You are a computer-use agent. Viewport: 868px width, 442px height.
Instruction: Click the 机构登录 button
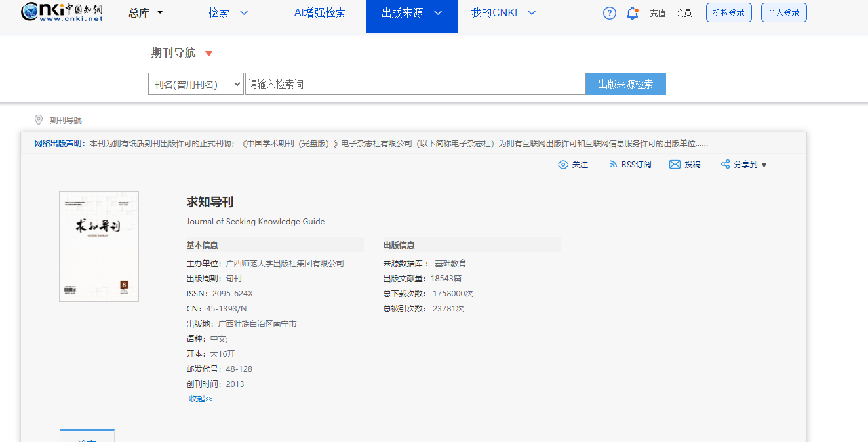pyautogui.click(x=729, y=12)
